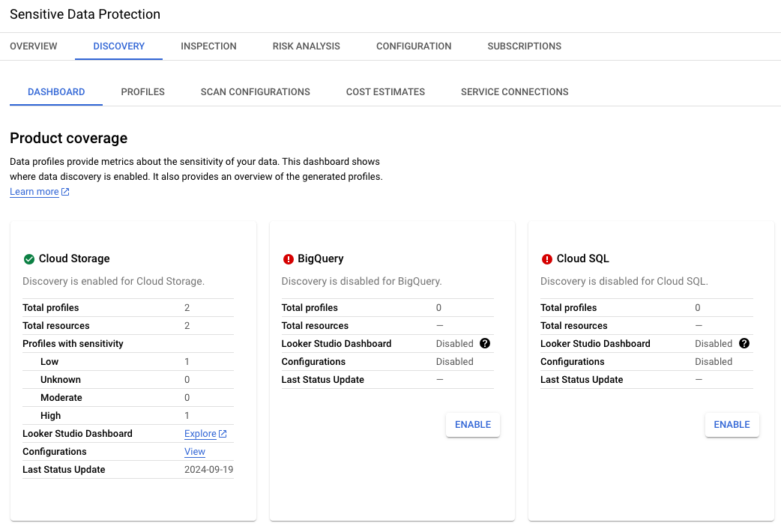The width and height of the screenshot is (781, 532).
Task: Click the external link icon next to Explore
Action: (x=223, y=434)
